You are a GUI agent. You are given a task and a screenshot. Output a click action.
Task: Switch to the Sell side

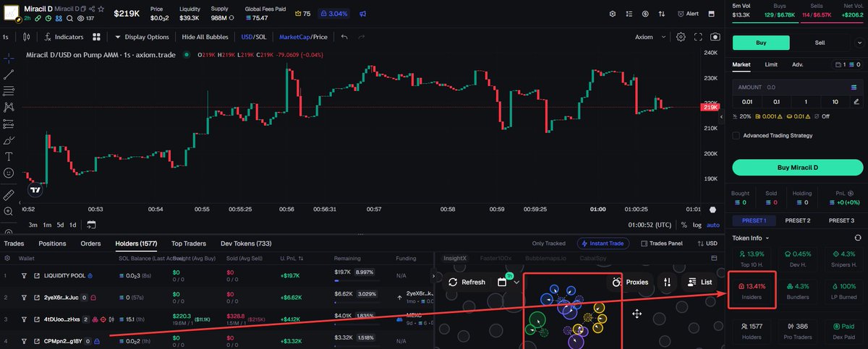point(820,43)
